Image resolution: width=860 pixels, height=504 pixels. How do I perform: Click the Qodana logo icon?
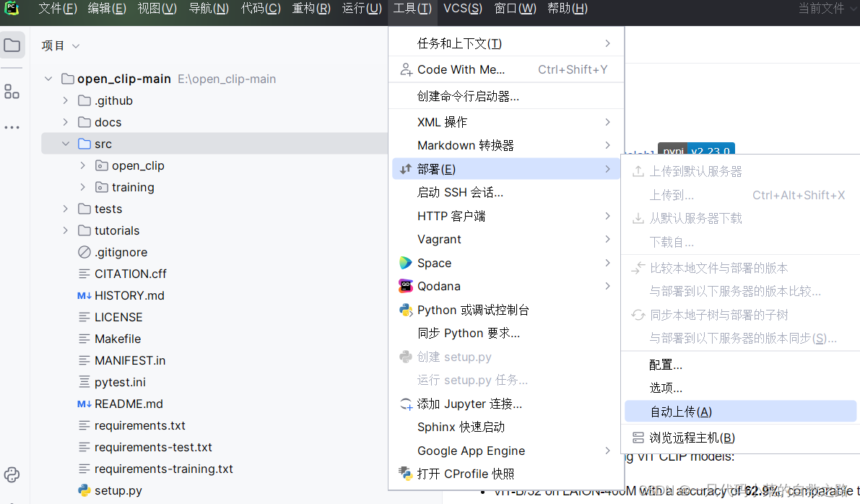pos(405,286)
